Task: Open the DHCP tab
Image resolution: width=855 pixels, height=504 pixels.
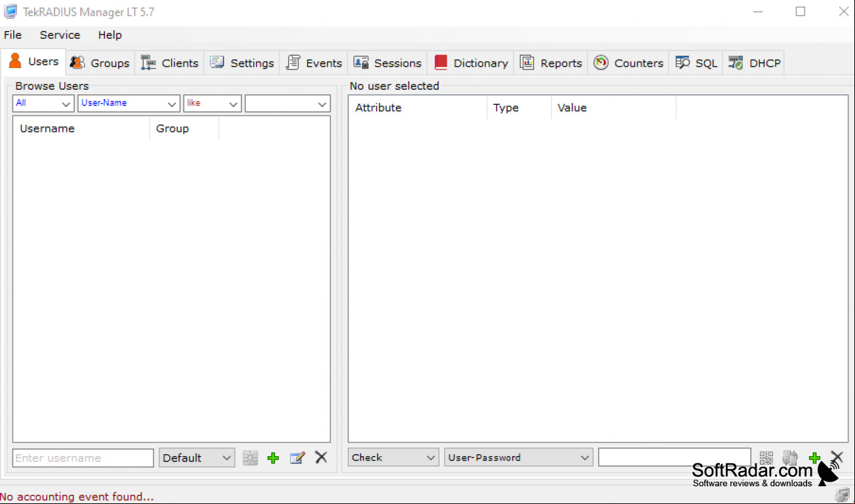Action: (x=754, y=63)
